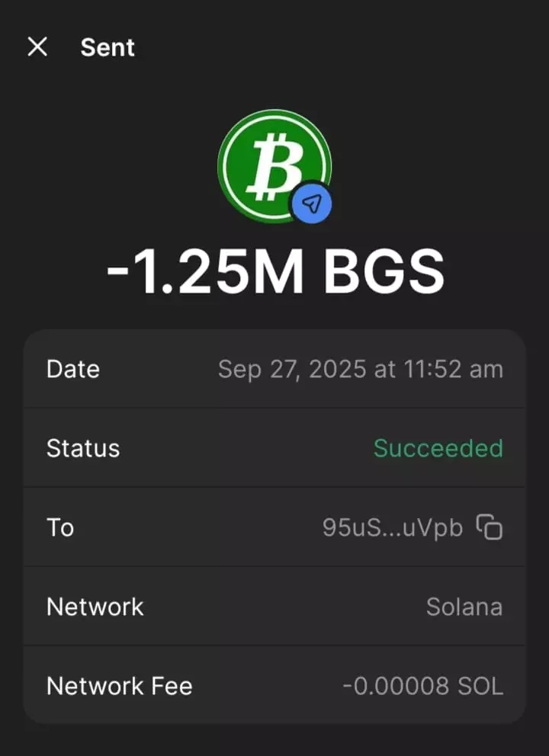Viewport: 549px width, 756px height.
Task: Open the 95uS...uVpb recipient address
Action: click(393, 527)
